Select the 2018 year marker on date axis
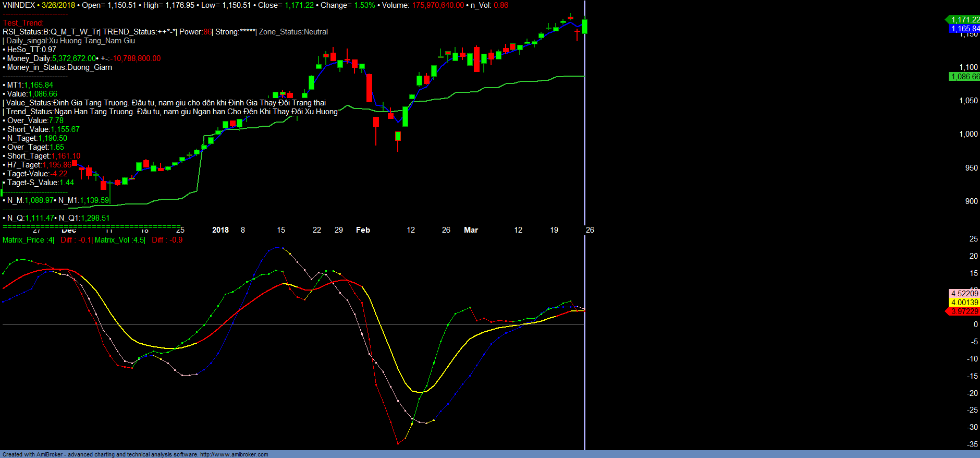 coord(220,230)
